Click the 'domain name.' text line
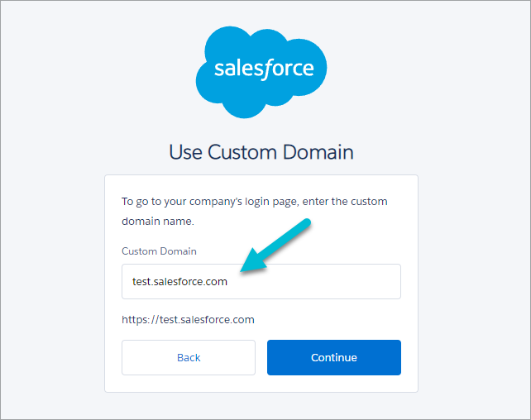Screen dimensions: 531x420 (158, 222)
